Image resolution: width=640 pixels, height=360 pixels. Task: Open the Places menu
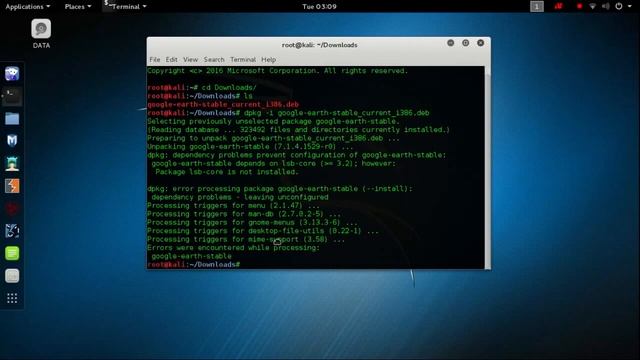click(x=78, y=7)
